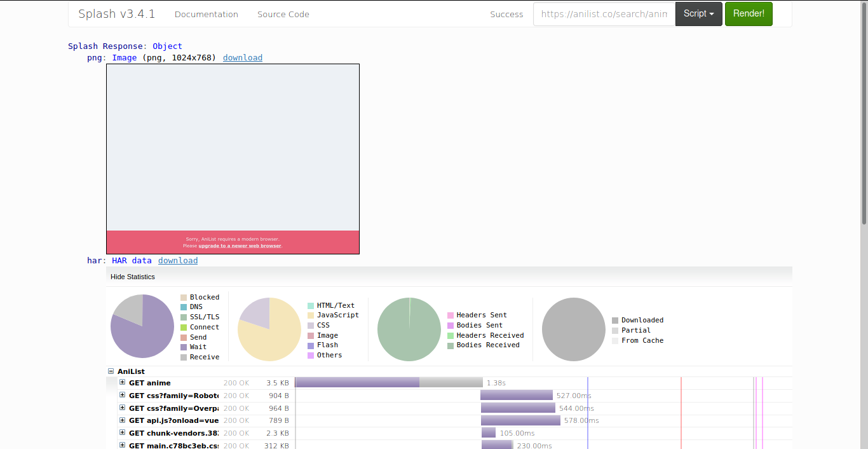This screenshot has height=449, width=868.
Task: Click the From Cache legend swatch
Action: click(x=615, y=340)
